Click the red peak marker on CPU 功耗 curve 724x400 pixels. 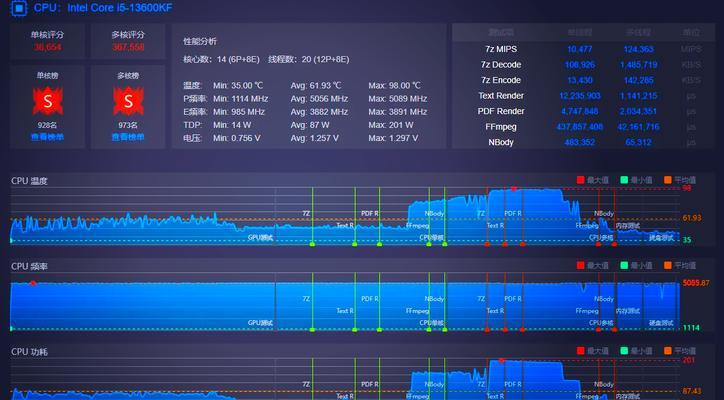[x=501, y=360]
